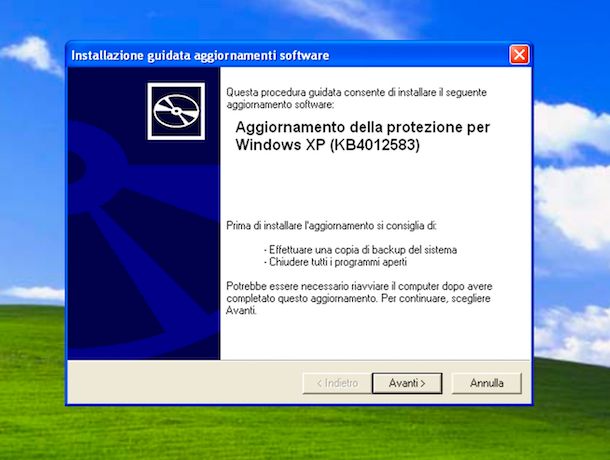The image size is (610, 460).
Task: Click the installation disc icon
Action: (x=176, y=111)
